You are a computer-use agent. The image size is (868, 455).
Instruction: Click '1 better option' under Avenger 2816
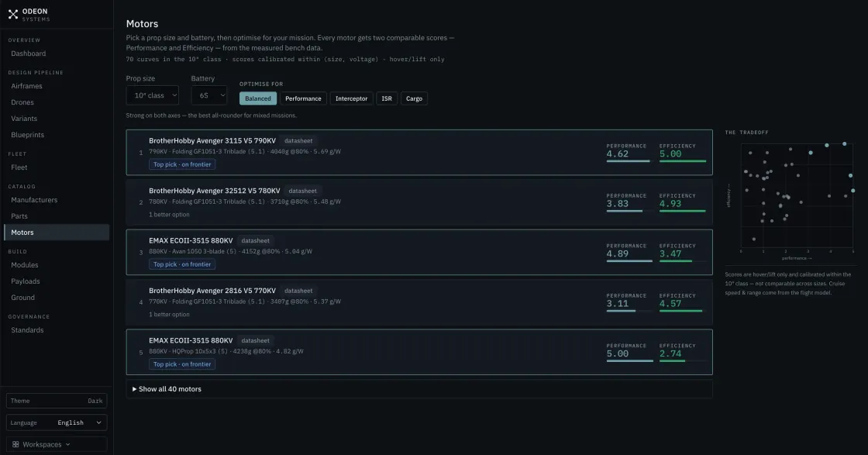pos(169,315)
